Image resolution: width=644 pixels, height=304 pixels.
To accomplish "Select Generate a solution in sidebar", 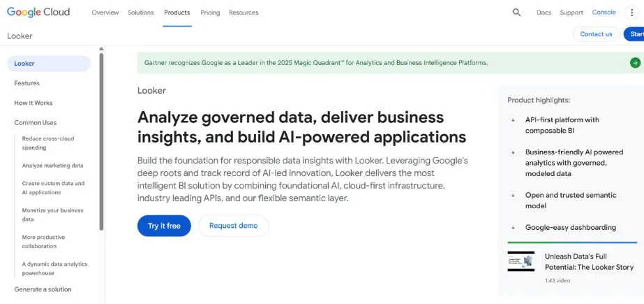I will (43, 289).
